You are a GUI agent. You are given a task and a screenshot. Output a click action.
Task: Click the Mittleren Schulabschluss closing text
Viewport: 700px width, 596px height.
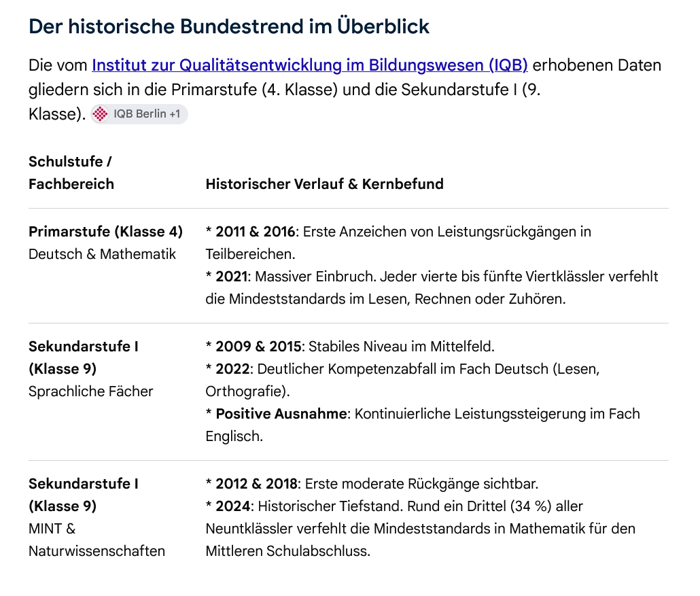[x=288, y=551]
